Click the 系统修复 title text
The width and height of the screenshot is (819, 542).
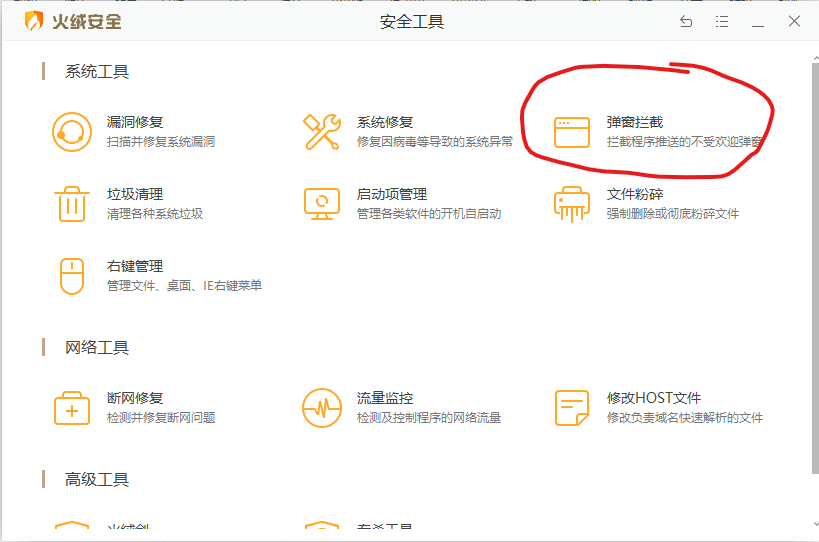point(385,122)
